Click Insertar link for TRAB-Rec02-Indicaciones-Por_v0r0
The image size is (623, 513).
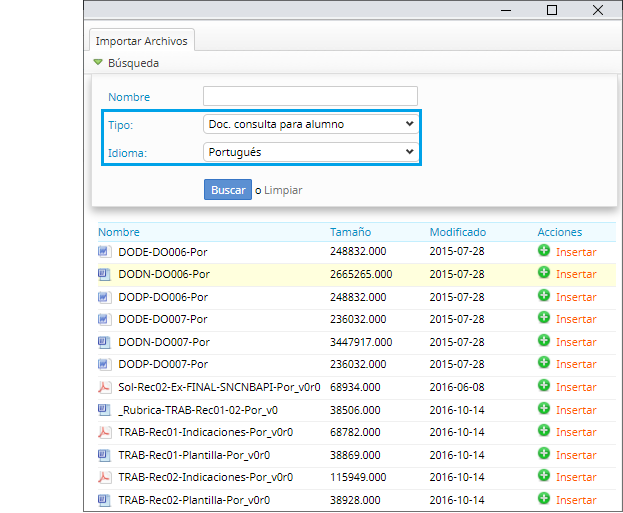click(x=576, y=477)
